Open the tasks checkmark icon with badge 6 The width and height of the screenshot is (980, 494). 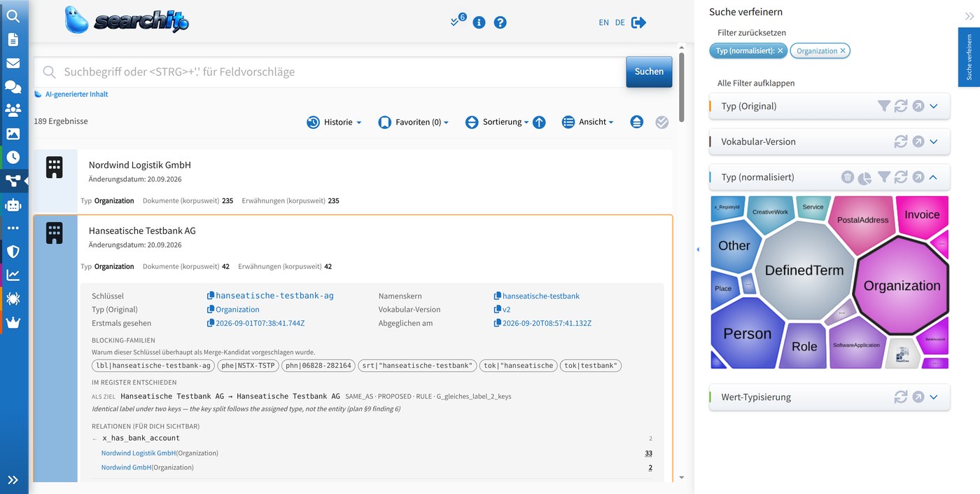point(458,21)
